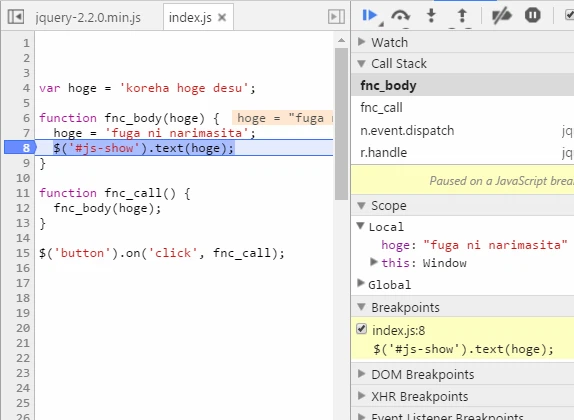This screenshot has height=420, width=574.
Task: Step into next function call
Action: (432, 15)
